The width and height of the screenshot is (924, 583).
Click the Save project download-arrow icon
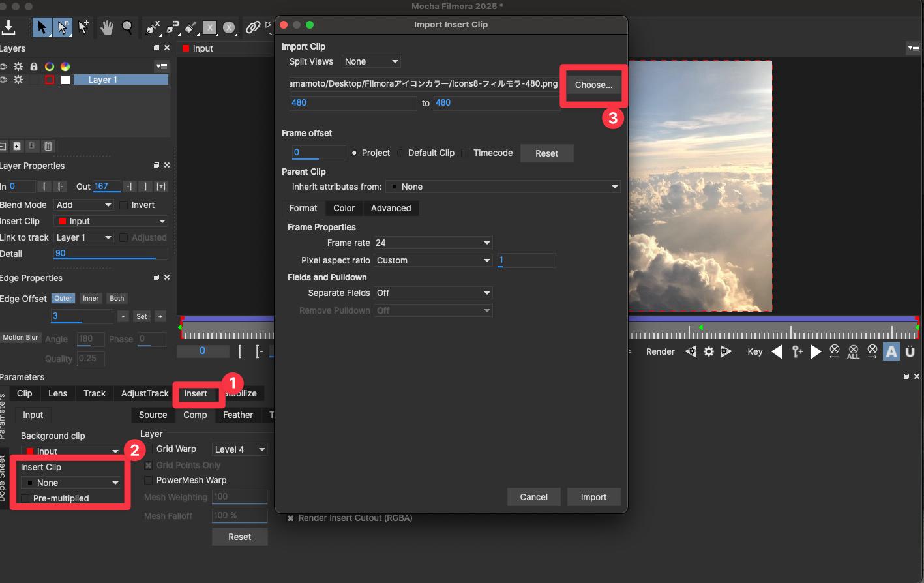click(x=8, y=27)
